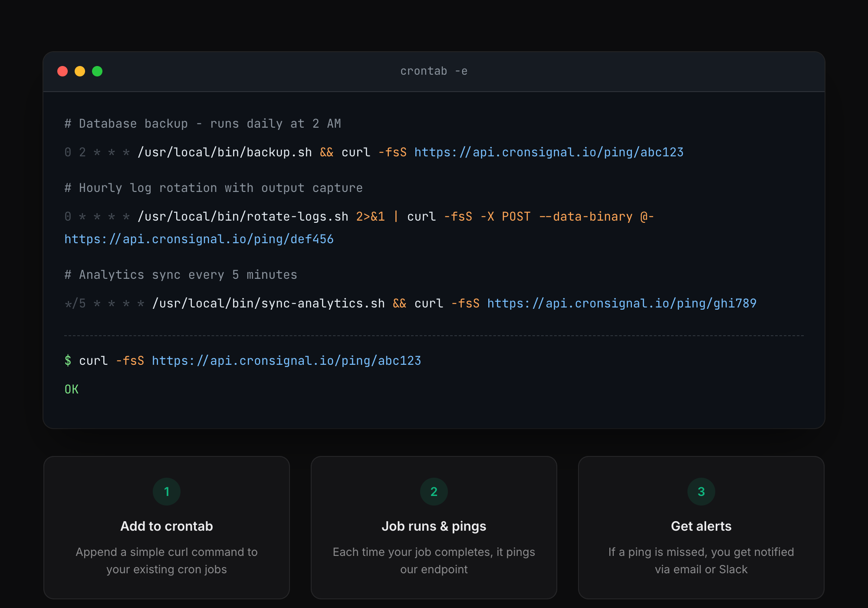This screenshot has width=868, height=608.
Task: Click the yellow traffic light button
Action: 80,71
